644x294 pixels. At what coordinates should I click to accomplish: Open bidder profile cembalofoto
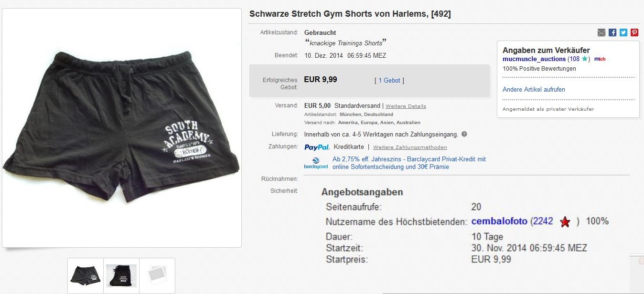coord(499,221)
